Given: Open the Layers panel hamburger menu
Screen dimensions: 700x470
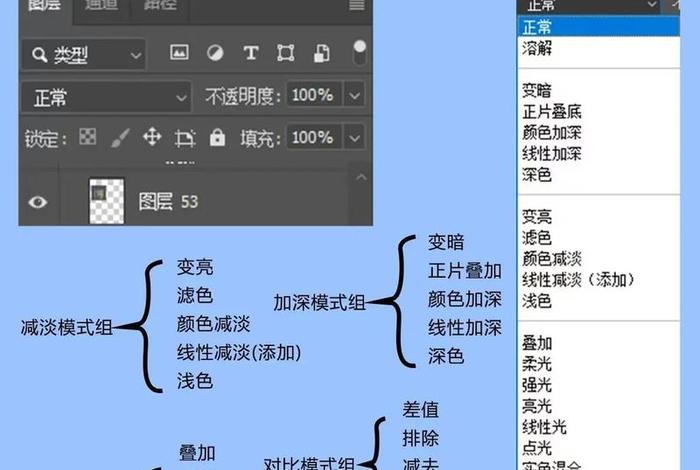Looking at the screenshot, I should (356, 5).
